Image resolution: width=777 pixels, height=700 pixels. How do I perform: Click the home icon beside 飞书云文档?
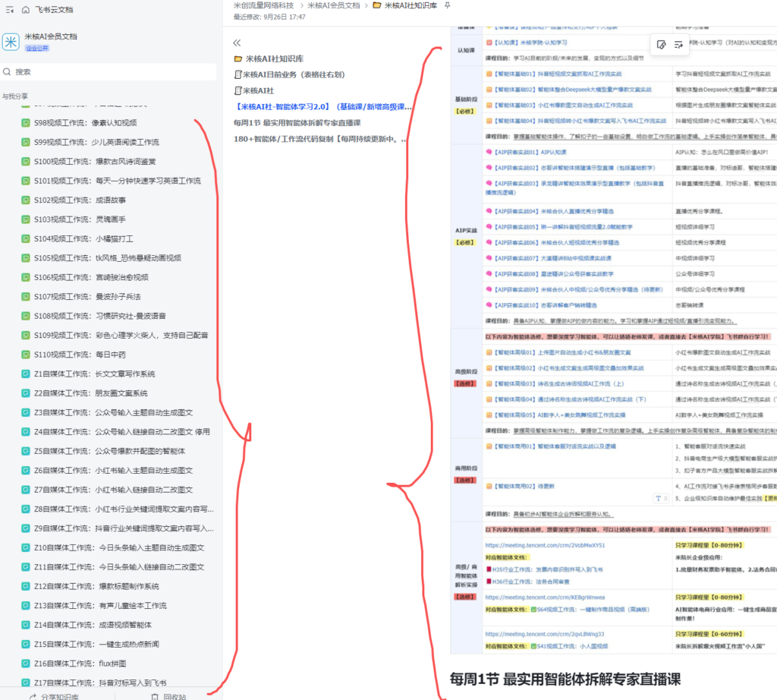pos(27,9)
